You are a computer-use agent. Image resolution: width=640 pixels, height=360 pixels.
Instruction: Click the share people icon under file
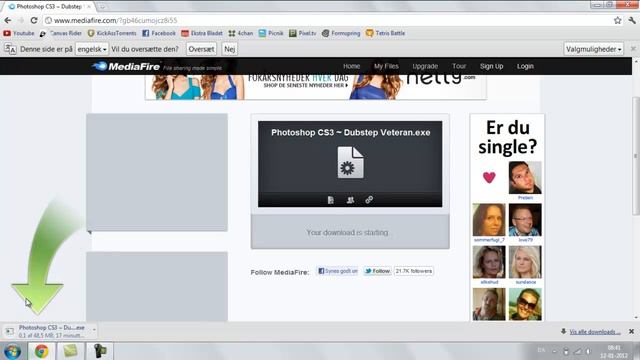click(x=350, y=200)
